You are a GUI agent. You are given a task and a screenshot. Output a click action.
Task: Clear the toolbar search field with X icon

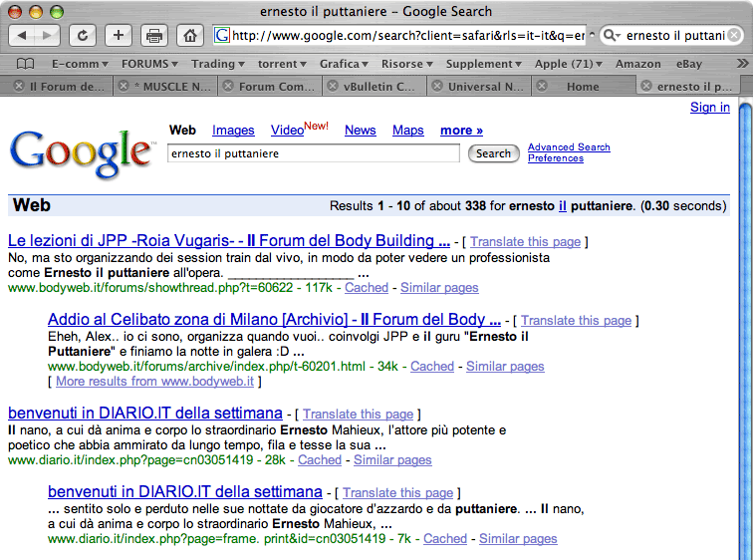(734, 36)
